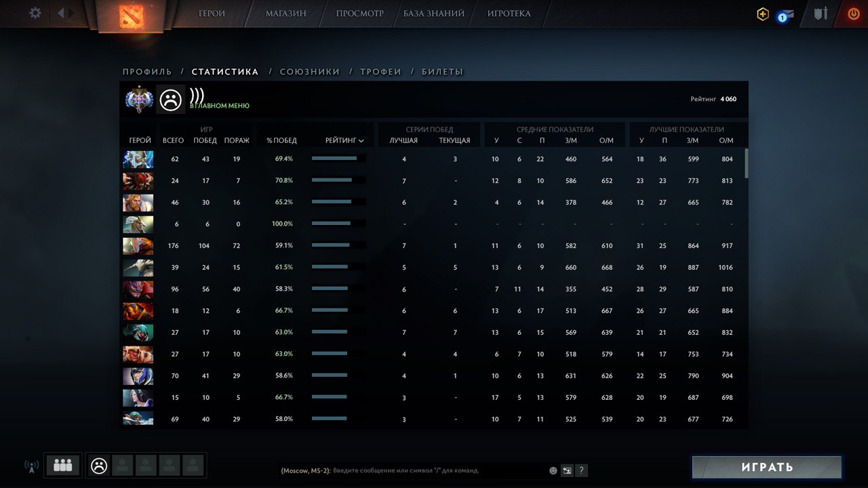Select hero portrait in the 69 games row

(138, 418)
